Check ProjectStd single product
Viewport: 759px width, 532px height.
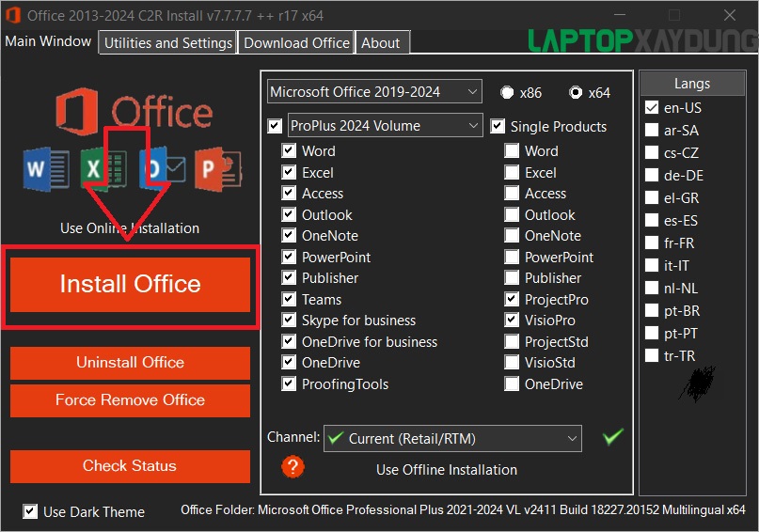click(512, 341)
